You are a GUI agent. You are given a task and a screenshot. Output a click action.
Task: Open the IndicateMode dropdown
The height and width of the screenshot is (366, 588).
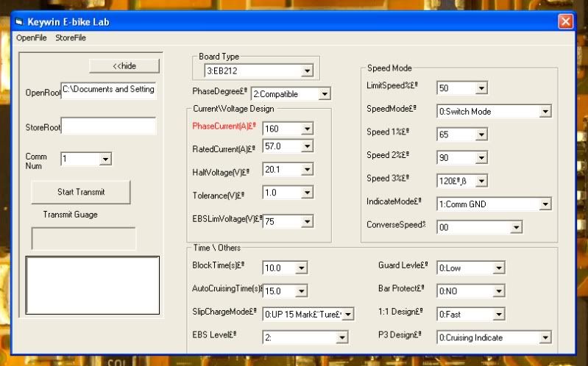point(545,204)
